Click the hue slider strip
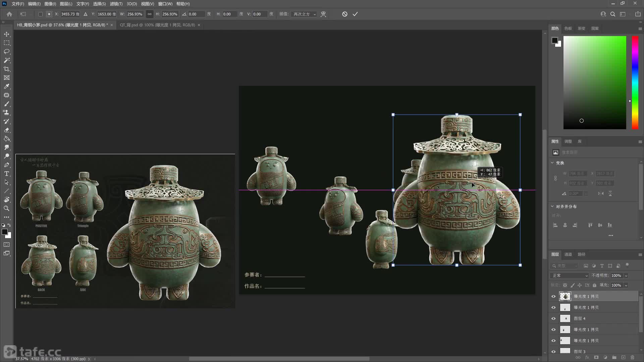This screenshot has height=362, width=644. click(635, 82)
